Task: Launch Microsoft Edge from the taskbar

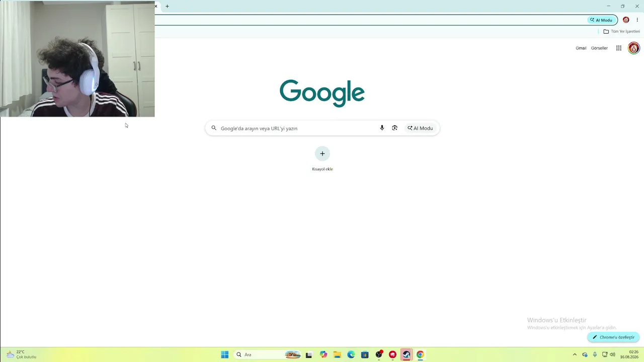Action: (x=351, y=354)
